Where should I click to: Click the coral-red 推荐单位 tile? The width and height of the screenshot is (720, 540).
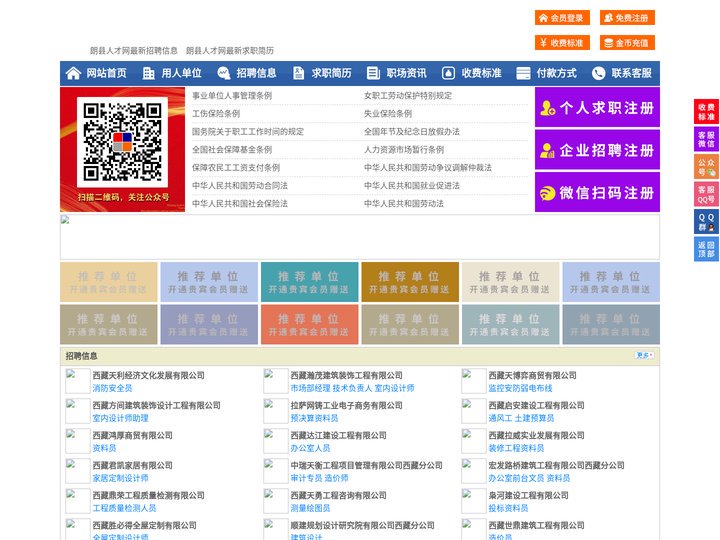(x=309, y=325)
